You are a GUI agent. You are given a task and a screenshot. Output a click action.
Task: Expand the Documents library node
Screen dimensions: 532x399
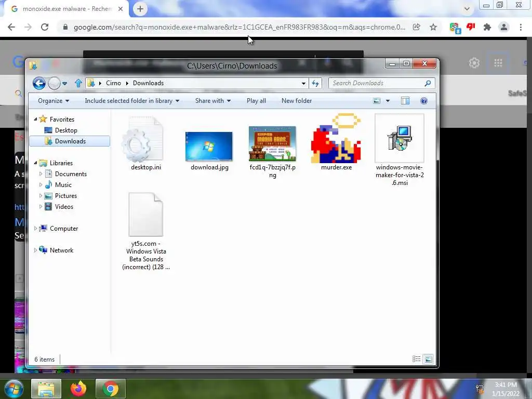41,174
